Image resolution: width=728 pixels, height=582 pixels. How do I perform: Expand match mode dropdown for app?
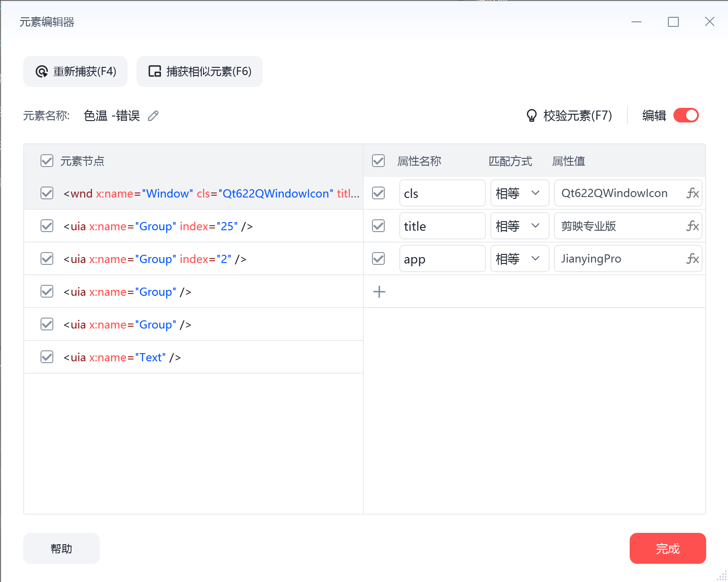pyautogui.click(x=519, y=259)
